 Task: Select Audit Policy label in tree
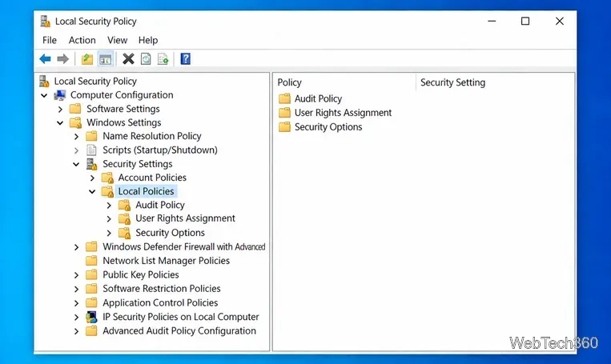pyautogui.click(x=160, y=205)
